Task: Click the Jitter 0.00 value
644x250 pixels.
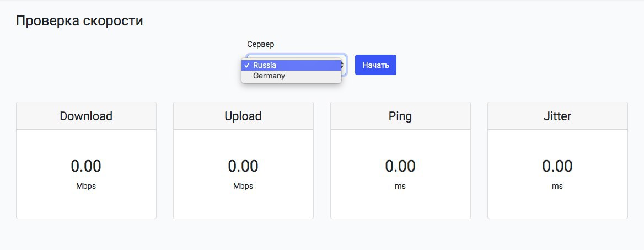Action: pyautogui.click(x=557, y=166)
